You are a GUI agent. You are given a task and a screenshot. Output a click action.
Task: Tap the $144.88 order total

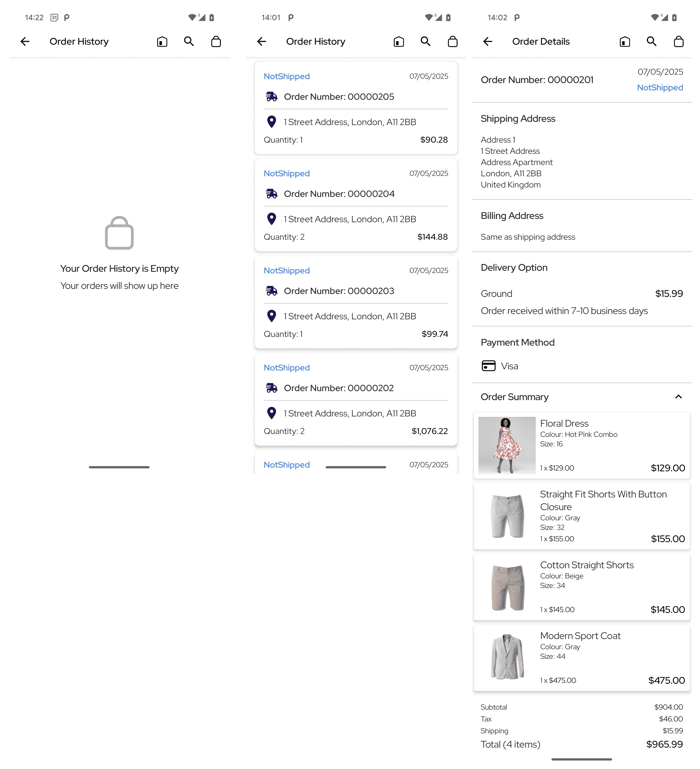point(432,237)
